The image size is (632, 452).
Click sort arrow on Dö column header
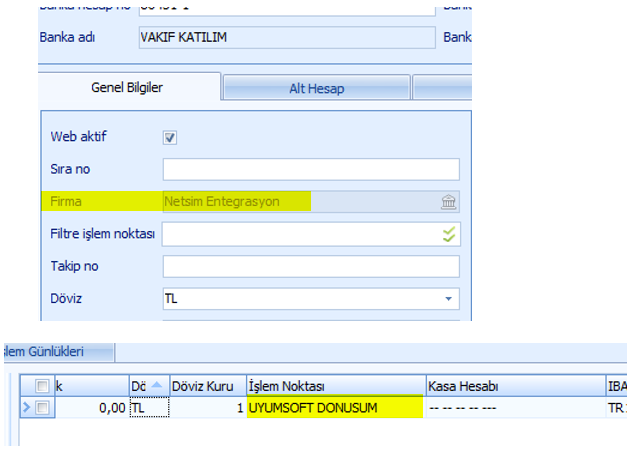point(156,385)
